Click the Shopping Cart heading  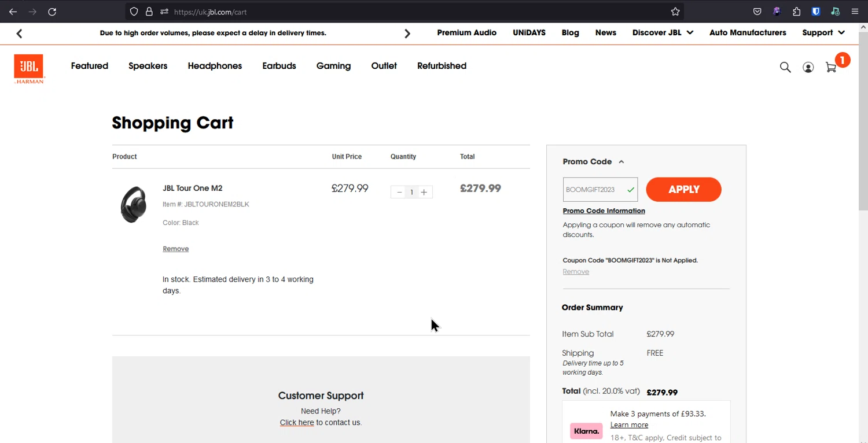pyautogui.click(x=172, y=123)
